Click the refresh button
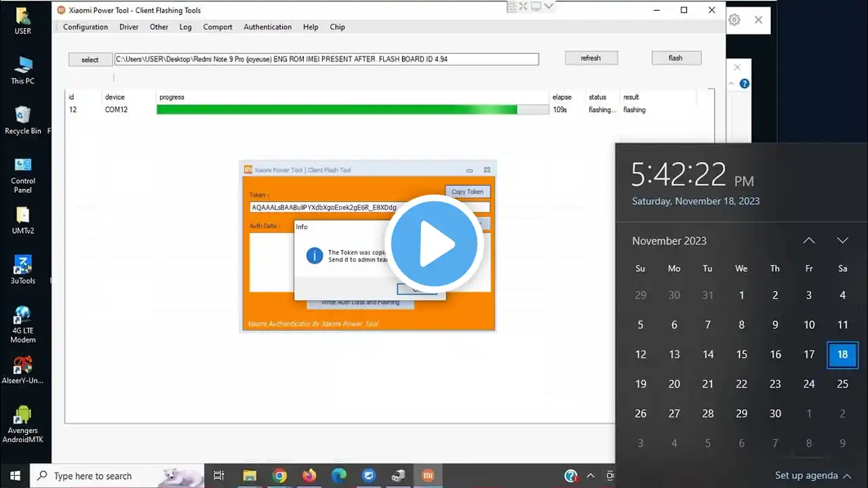Image resolution: width=868 pixels, height=488 pixels. pos(591,58)
